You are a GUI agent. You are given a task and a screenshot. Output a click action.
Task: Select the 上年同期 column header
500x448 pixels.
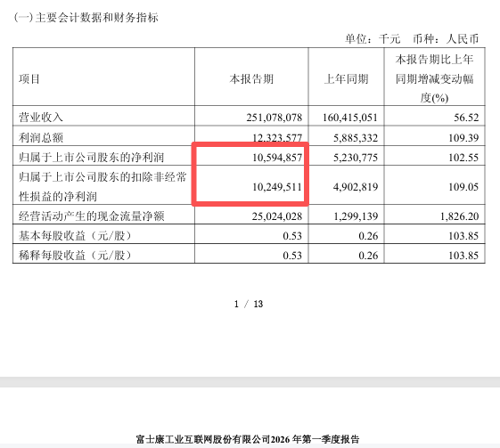347,78
